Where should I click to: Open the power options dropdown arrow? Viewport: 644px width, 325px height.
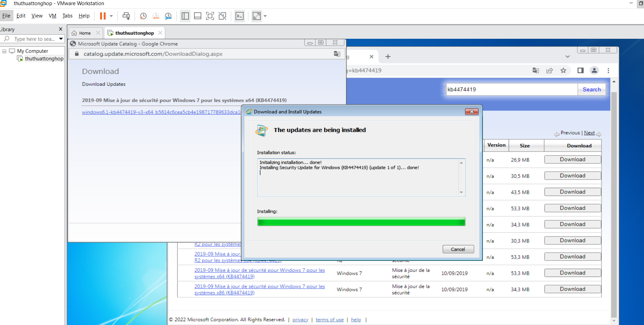pyautogui.click(x=111, y=16)
